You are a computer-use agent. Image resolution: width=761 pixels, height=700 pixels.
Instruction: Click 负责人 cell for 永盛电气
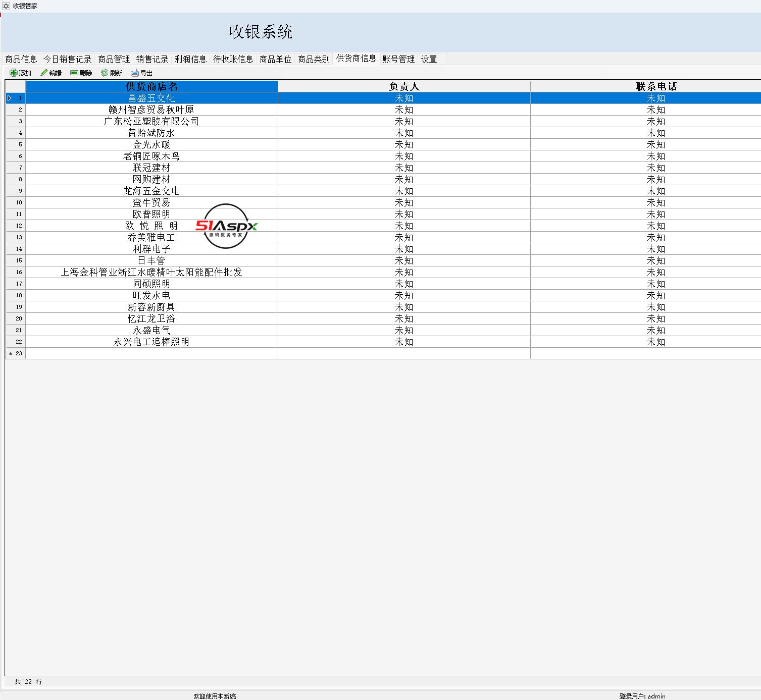(x=404, y=330)
